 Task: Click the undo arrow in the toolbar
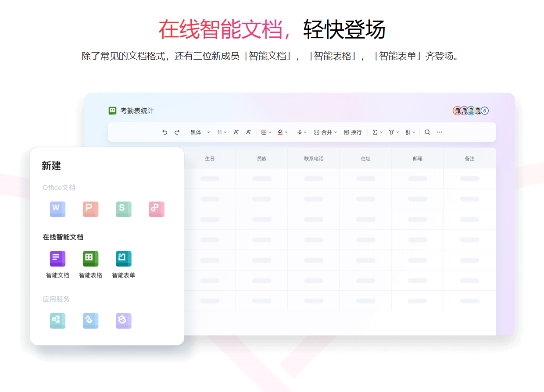pos(165,132)
